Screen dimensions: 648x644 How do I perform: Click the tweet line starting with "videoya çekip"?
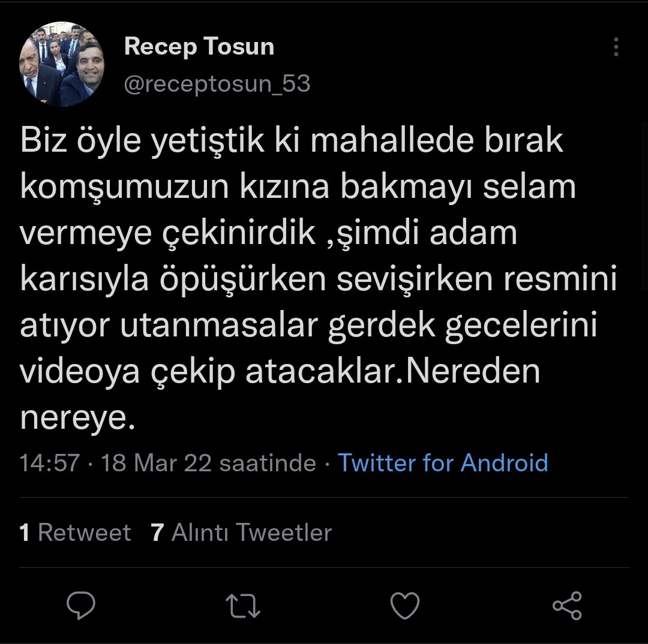pos(280,372)
